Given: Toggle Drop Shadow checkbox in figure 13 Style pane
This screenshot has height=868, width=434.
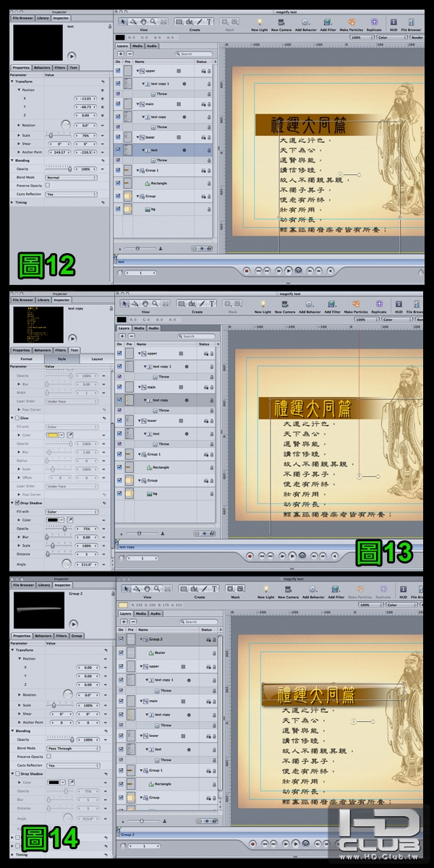Looking at the screenshot, I should pyautogui.click(x=17, y=503).
